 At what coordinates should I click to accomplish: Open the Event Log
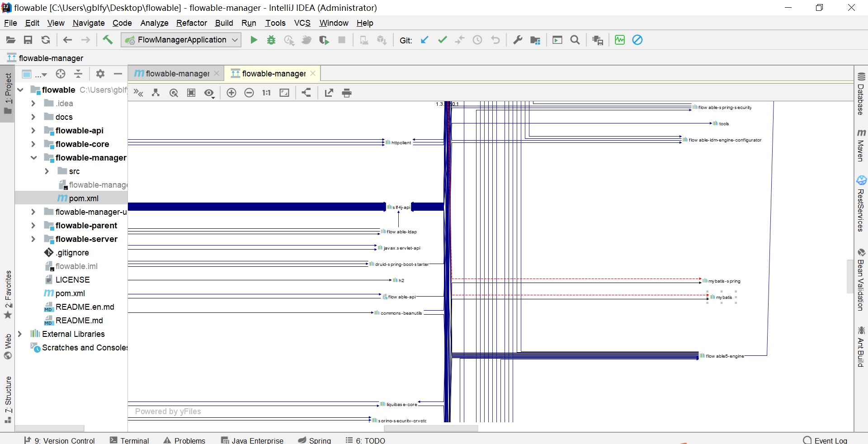point(826,440)
